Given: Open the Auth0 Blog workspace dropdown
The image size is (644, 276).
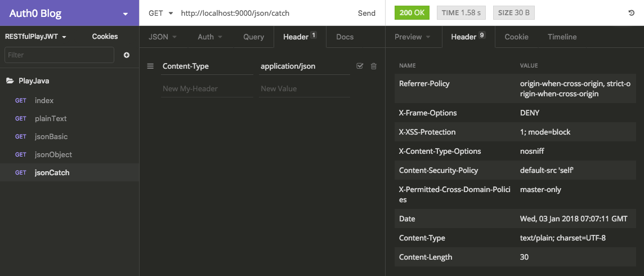Looking at the screenshot, I should [x=125, y=14].
